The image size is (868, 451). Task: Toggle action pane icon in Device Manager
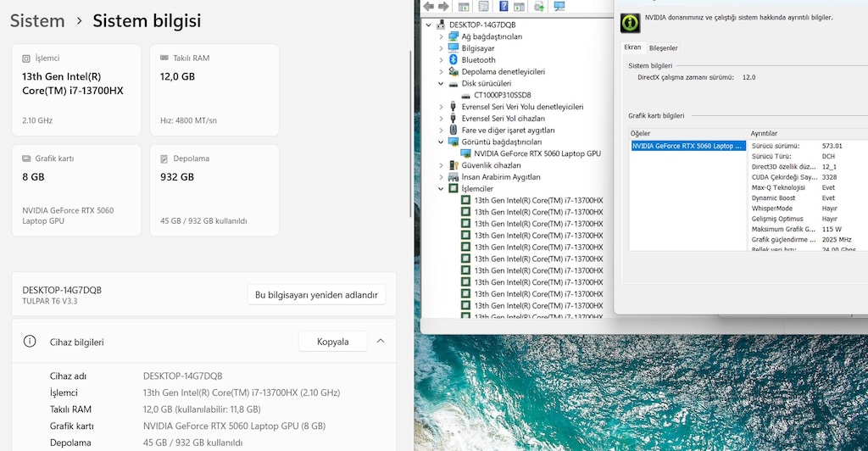coord(519,6)
